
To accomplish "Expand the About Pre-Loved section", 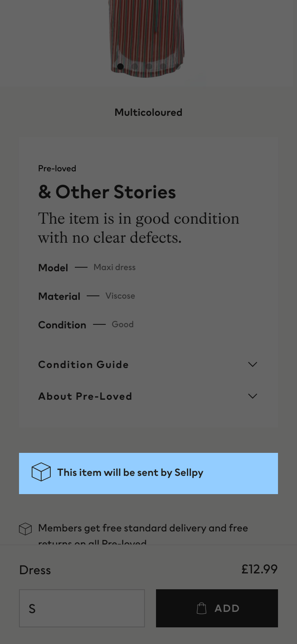I will click(148, 396).
